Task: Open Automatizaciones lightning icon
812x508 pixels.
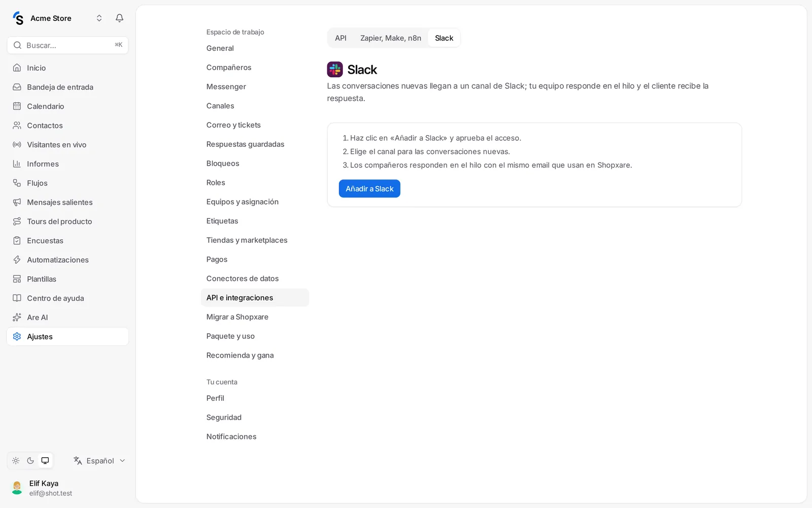Action: pyautogui.click(x=17, y=260)
